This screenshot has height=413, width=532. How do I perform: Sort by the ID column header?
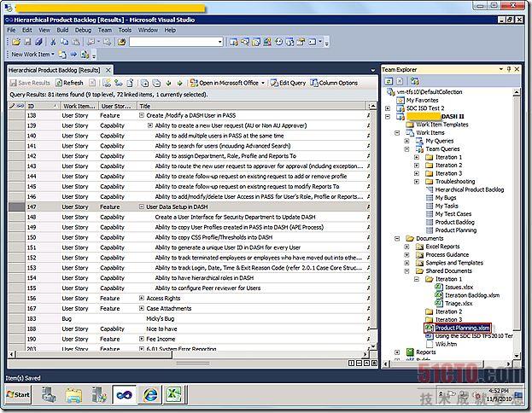(x=43, y=106)
